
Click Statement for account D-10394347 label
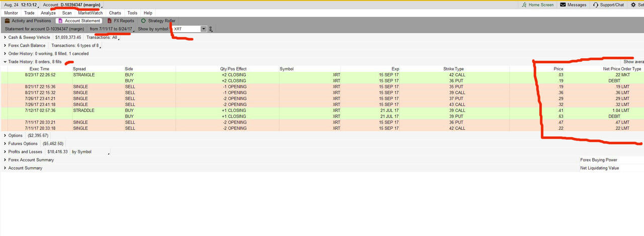(44, 29)
